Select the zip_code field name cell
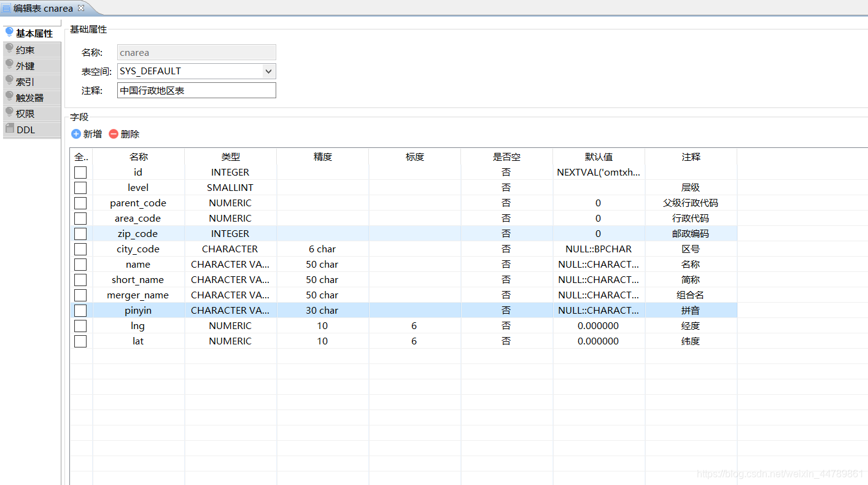 pyautogui.click(x=138, y=234)
